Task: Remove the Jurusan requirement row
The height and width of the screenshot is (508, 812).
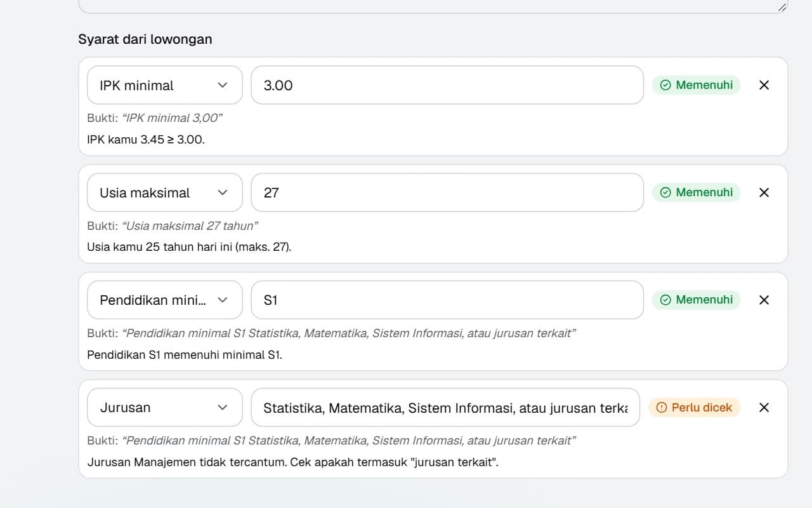Action: tap(764, 407)
